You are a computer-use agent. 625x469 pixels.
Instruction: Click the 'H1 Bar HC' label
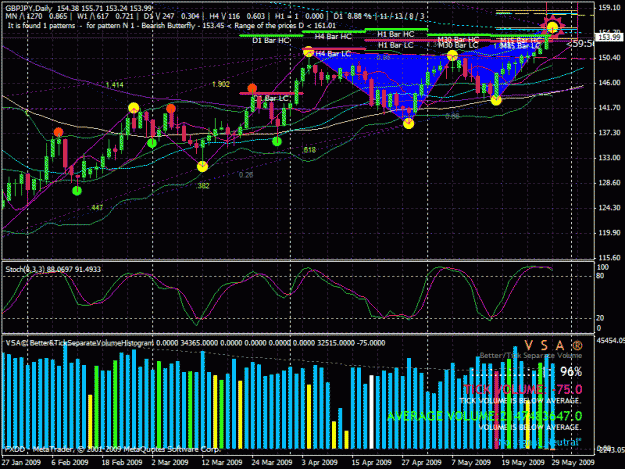395,34
